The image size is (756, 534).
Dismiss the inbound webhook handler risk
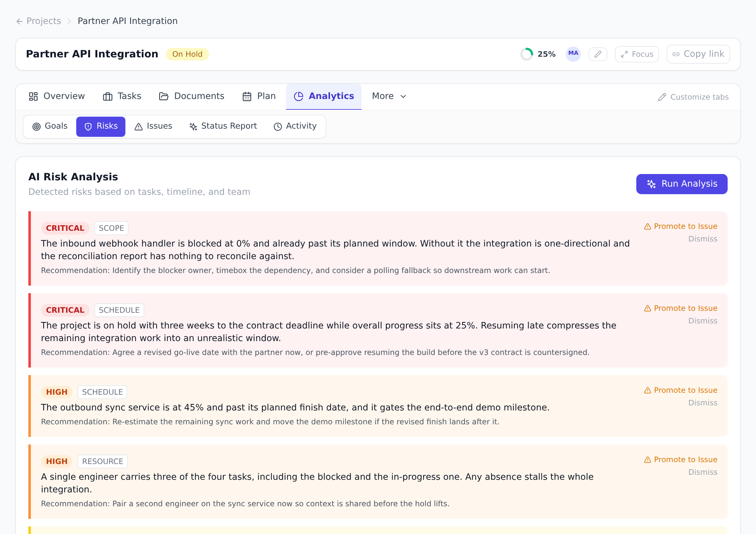703,239
